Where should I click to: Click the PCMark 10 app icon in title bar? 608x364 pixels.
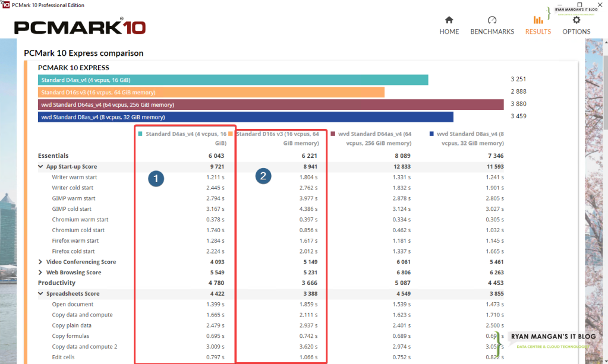(5, 5)
